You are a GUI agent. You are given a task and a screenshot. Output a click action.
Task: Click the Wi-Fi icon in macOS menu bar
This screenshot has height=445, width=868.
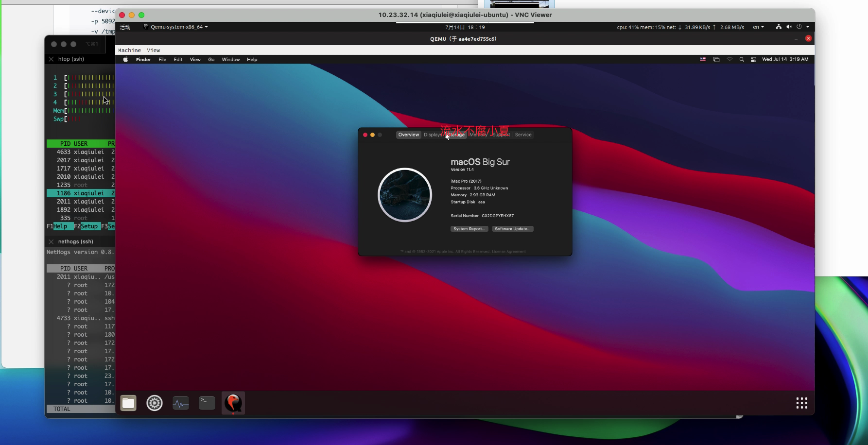[729, 59]
